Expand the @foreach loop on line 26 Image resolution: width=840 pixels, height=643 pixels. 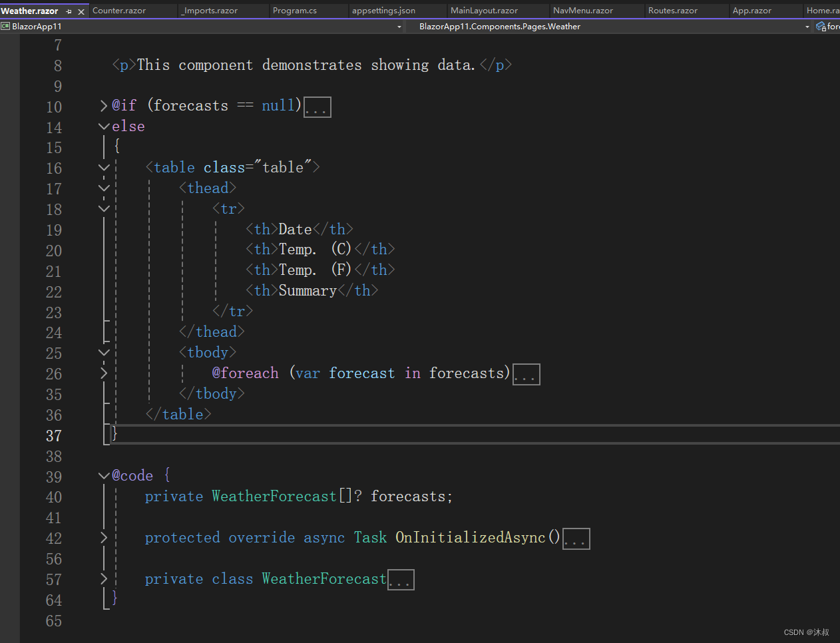[104, 373]
